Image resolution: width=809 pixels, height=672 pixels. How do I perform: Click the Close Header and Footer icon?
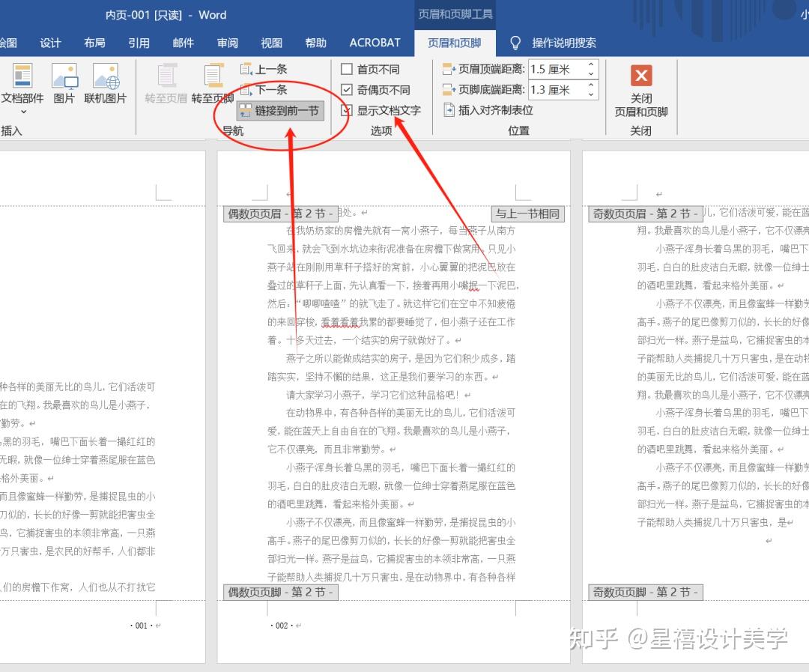pyautogui.click(x=641, y=76)
